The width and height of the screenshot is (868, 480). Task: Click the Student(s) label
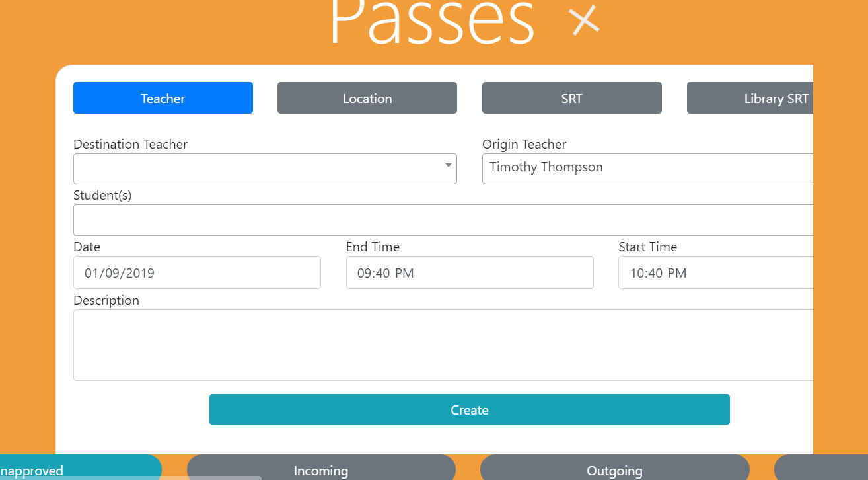[102, 196]
